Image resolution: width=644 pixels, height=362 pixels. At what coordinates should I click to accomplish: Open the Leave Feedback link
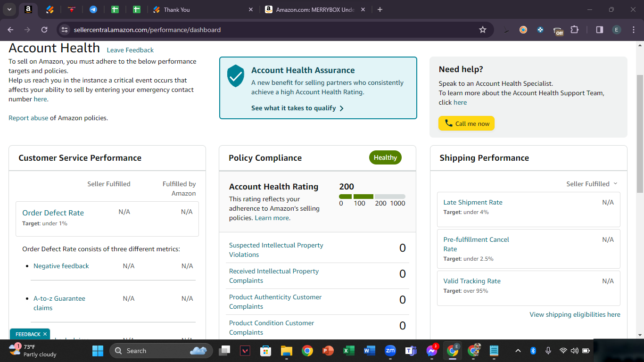point(130,50)
